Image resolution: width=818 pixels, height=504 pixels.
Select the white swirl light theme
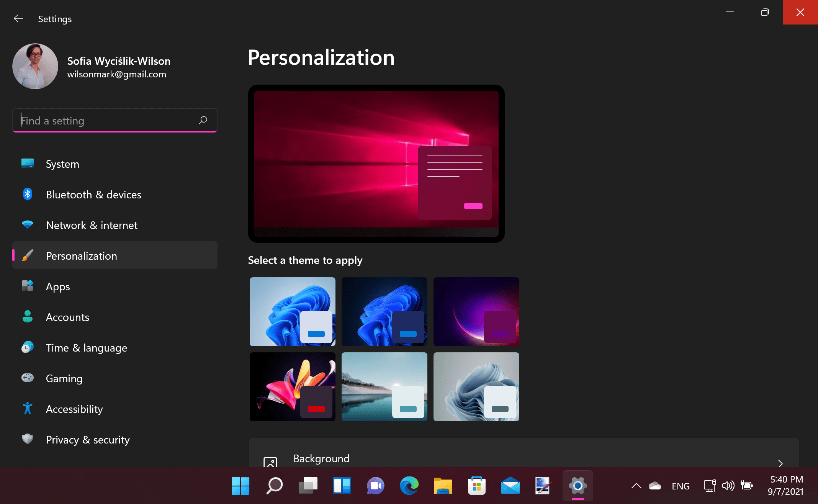pos(476,386)
